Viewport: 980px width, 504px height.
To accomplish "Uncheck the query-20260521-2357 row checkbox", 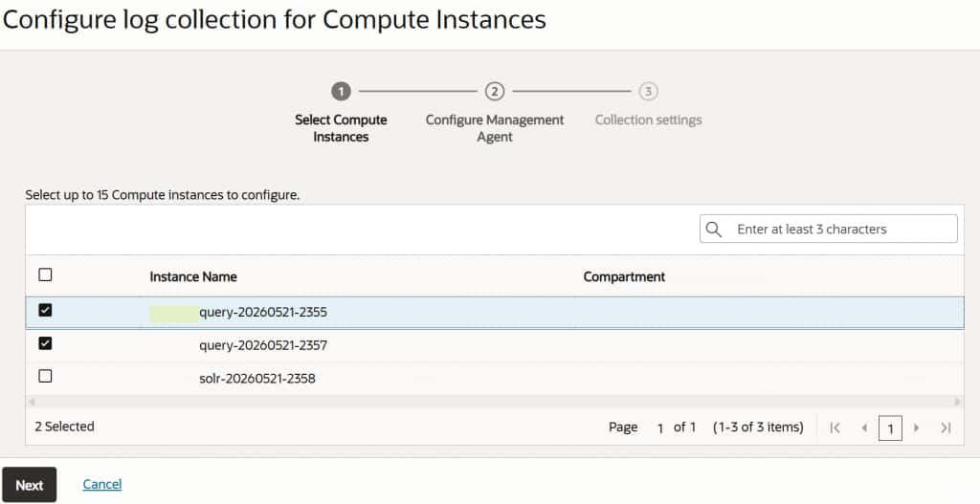I will [45, 343].
